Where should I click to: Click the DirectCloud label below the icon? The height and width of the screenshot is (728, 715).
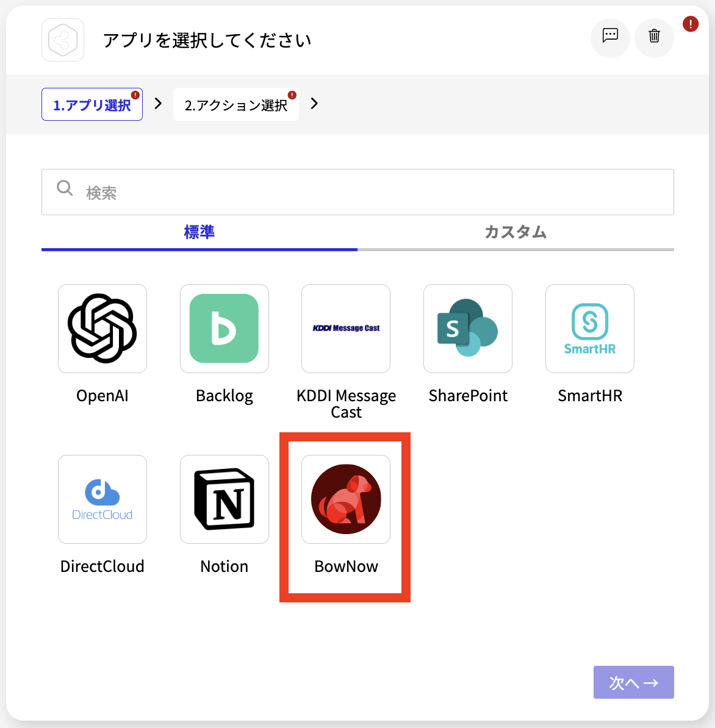(x=102, y=566)
